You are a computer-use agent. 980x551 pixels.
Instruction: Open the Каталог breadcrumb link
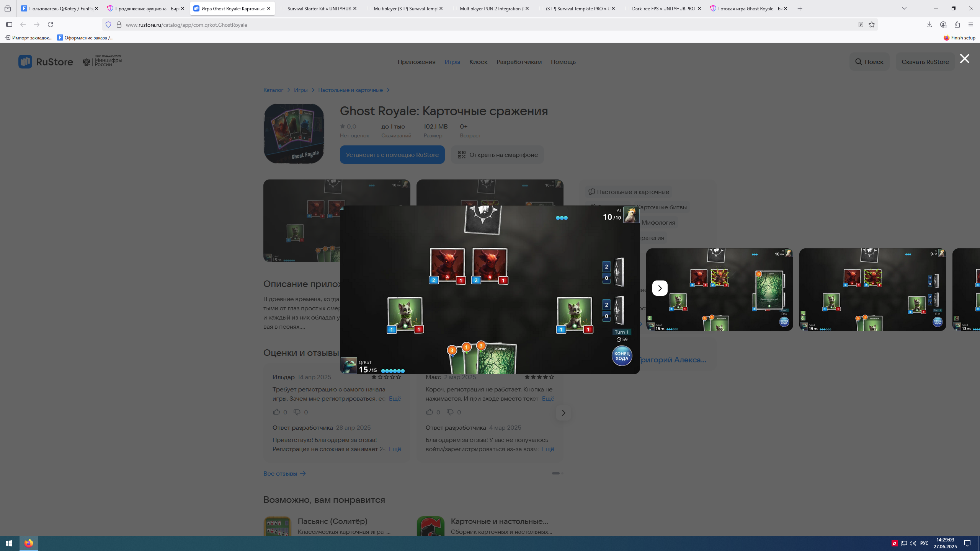273,90
